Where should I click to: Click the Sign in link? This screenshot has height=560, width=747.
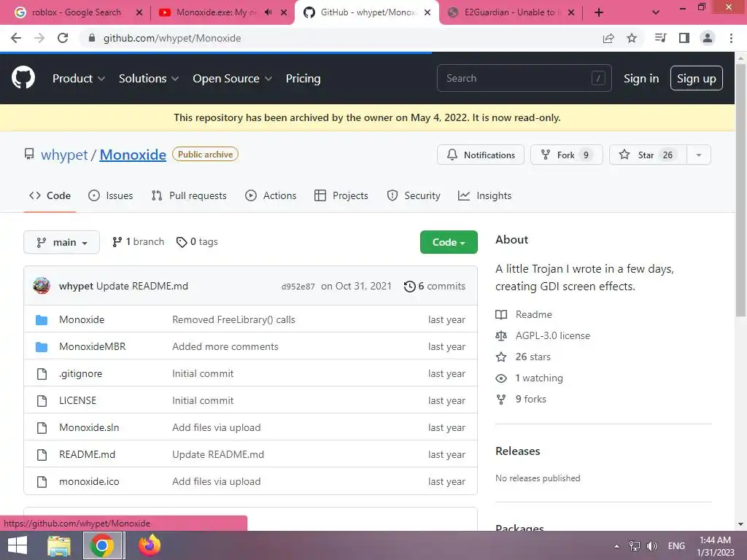[x=641, y=79]
